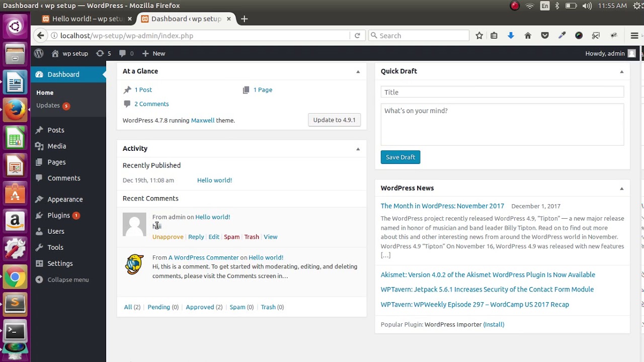Filter comments by Pending

pos(159,307)
